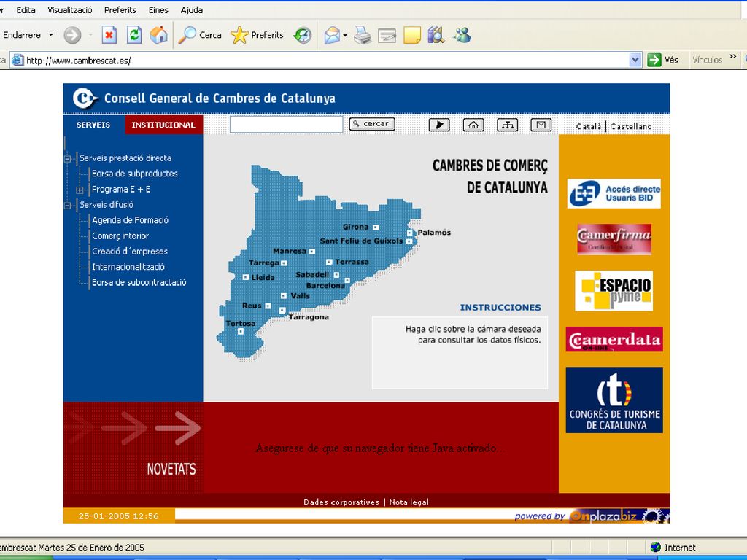
Task: Open Borsa de subproductes
Action: [x=135, y=174]
